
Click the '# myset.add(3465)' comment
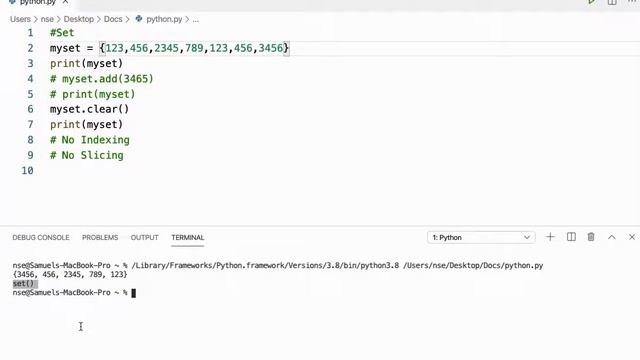pos(102,79)
